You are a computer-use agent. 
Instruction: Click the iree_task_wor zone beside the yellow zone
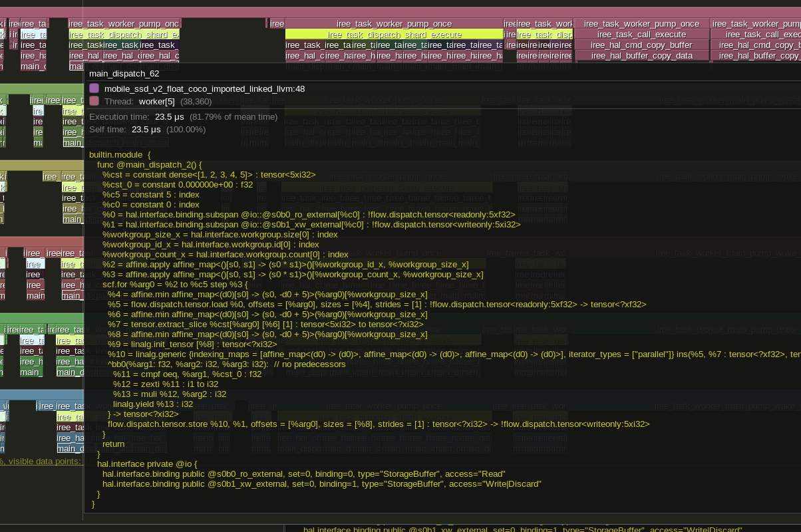point(544,24)
